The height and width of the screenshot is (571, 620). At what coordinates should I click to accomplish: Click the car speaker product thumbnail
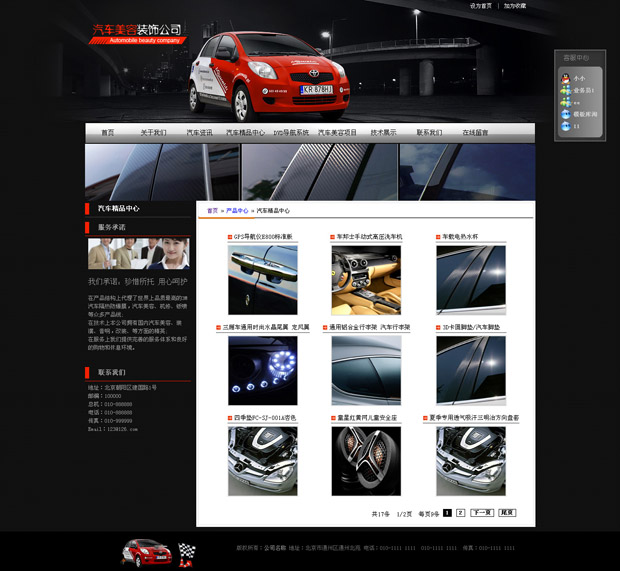point(366,461)
